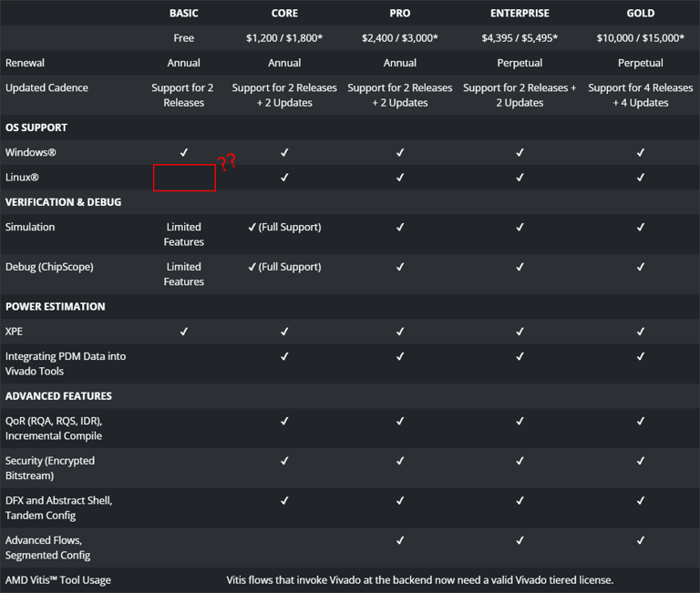Click Annual renewal under CORE
700x593 pixels.
[x=284, y=63]
